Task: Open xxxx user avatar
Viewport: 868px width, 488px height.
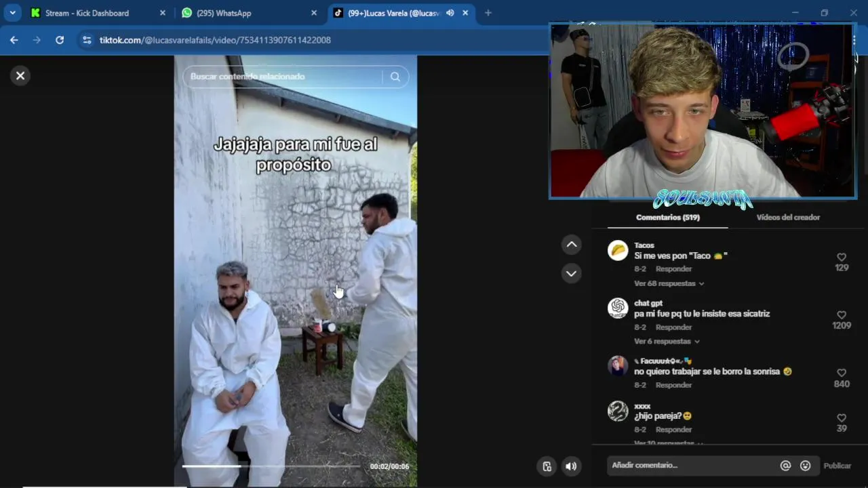Action: coord(618,411)
